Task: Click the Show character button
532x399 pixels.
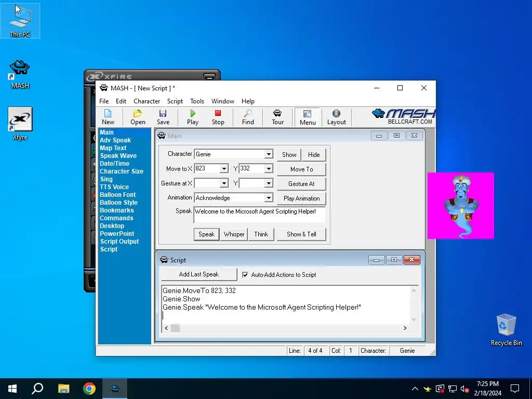Action: [x=289, y=155]
